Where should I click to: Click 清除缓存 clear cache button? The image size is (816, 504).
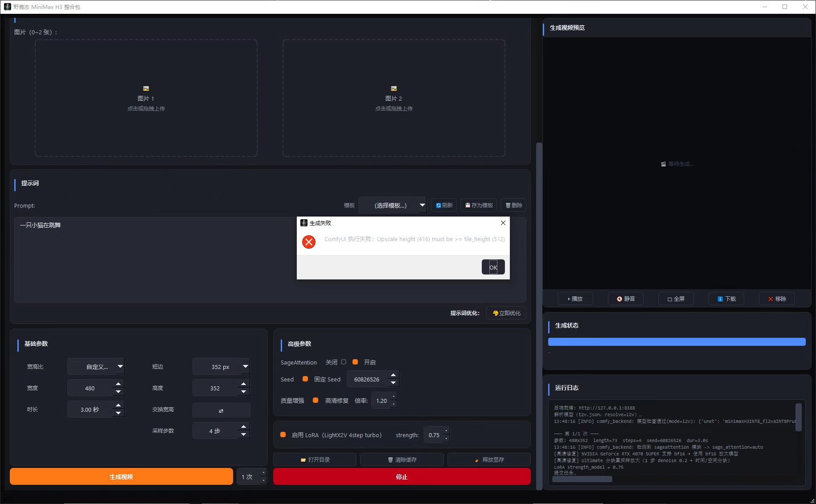[x=402, y=459]
